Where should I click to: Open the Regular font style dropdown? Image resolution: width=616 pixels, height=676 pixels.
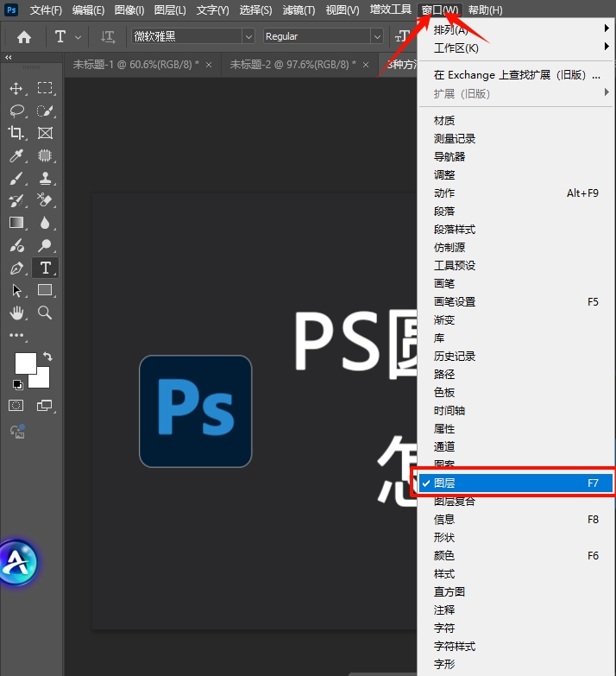(x=377, y=37)
